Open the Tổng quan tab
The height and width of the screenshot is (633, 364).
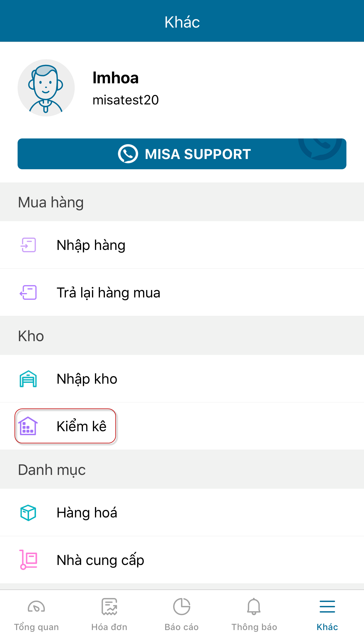point(36,615)
